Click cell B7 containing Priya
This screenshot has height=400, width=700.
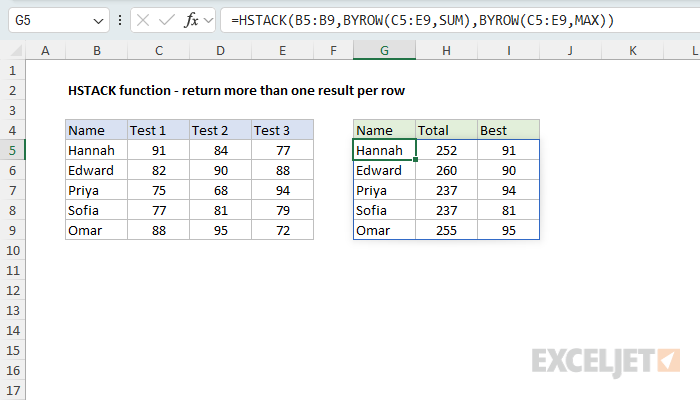(96, 191)
